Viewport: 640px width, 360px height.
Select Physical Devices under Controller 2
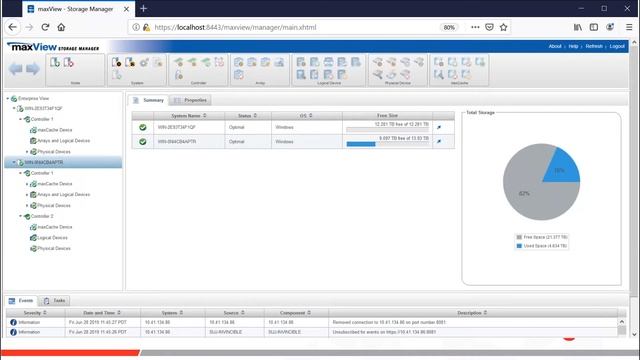(54, 249)
